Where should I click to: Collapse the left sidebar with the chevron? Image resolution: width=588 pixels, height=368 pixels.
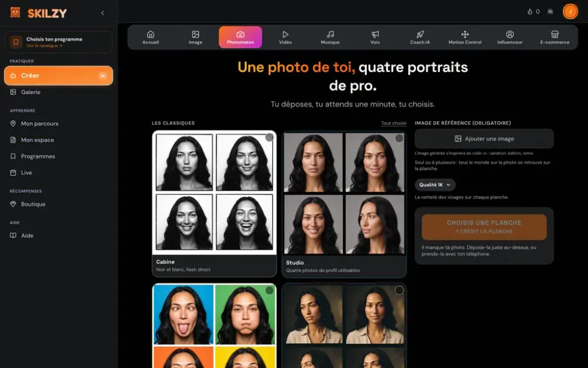(x=102, y=13)
